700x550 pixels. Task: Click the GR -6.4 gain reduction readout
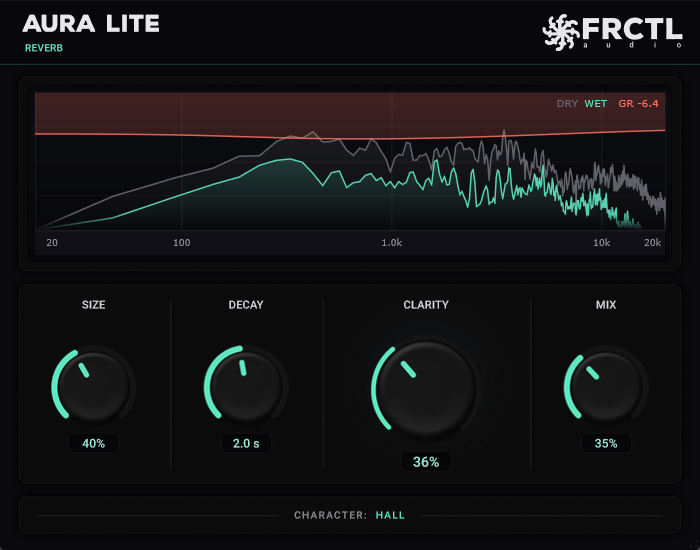tap(638, 104)
